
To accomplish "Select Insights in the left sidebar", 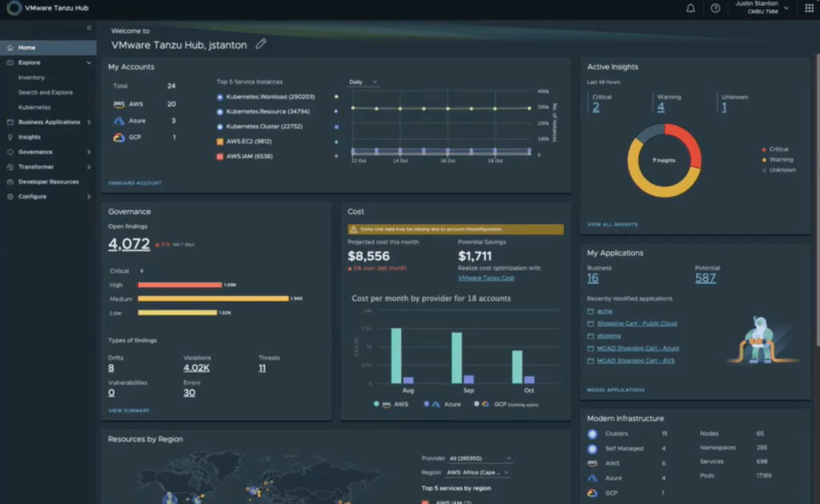I will click(x=30, y=137).
